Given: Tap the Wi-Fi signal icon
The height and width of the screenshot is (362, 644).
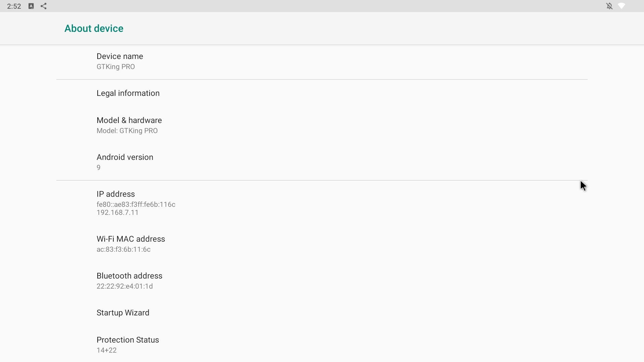Looking at the screenshot, I should coord(622,6).
